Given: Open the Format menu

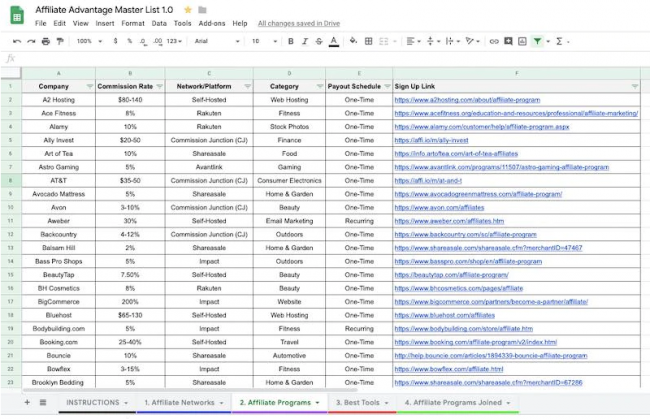Looking at the screenshot, I should coord(133,23).
